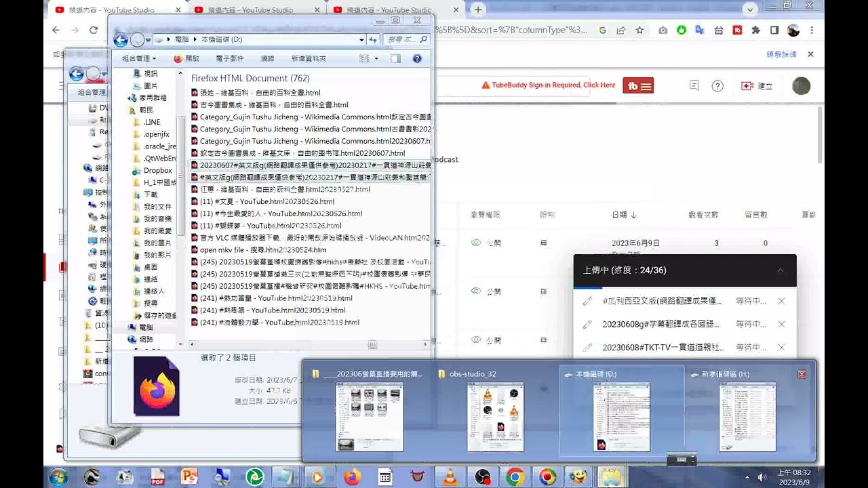868x488 pixels.
Task: Select the Dropbox folder in the navigation tree
Action: pos(153,171)
